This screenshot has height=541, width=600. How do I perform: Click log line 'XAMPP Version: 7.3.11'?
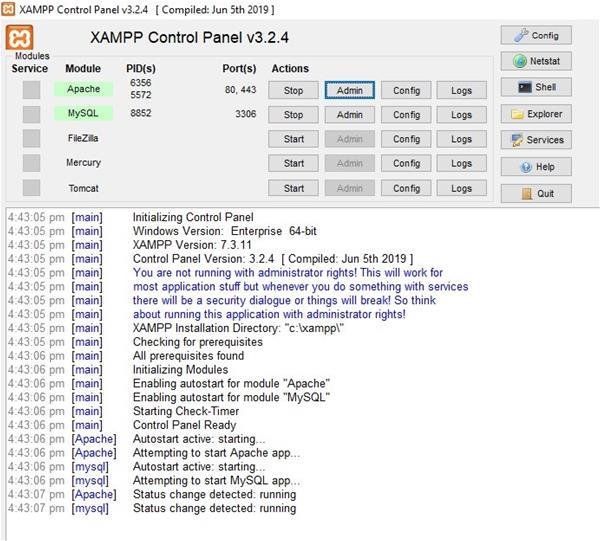point(192,245)
